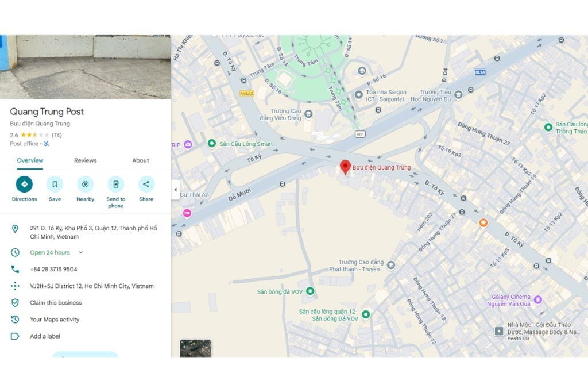This screenshot has width=588, height=392.
Task: Collapse the side panel arrow
Action: pos(176,190)
